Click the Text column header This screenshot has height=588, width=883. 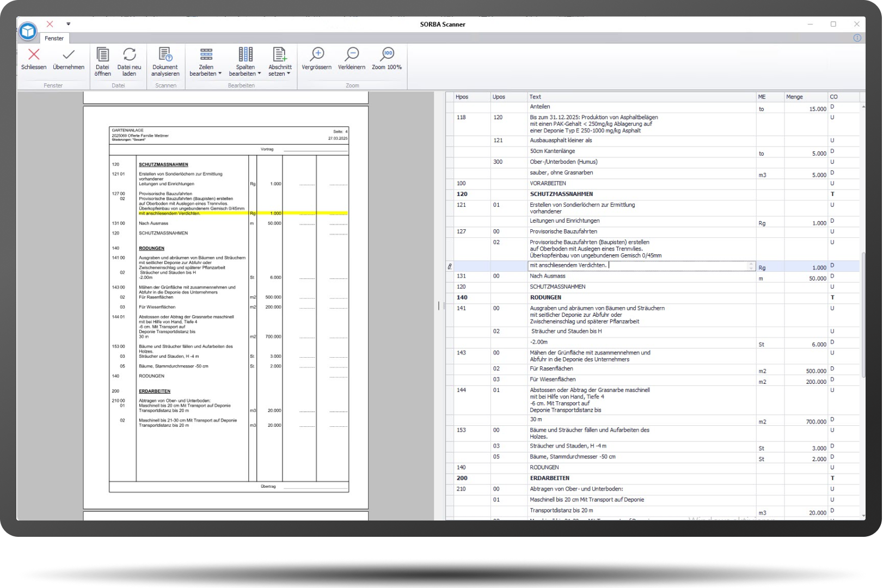tap(641, 97)
